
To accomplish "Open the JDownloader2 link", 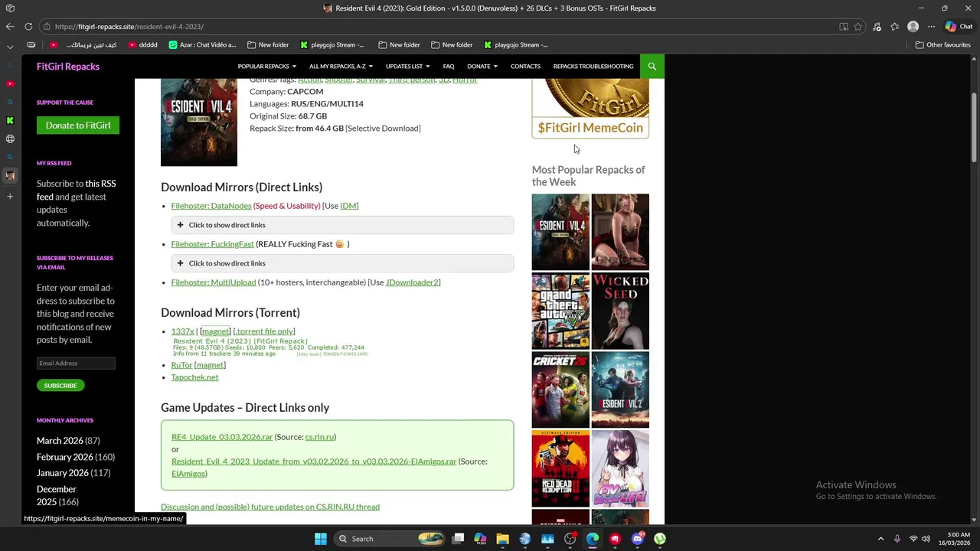I will [x=412, y=282].
